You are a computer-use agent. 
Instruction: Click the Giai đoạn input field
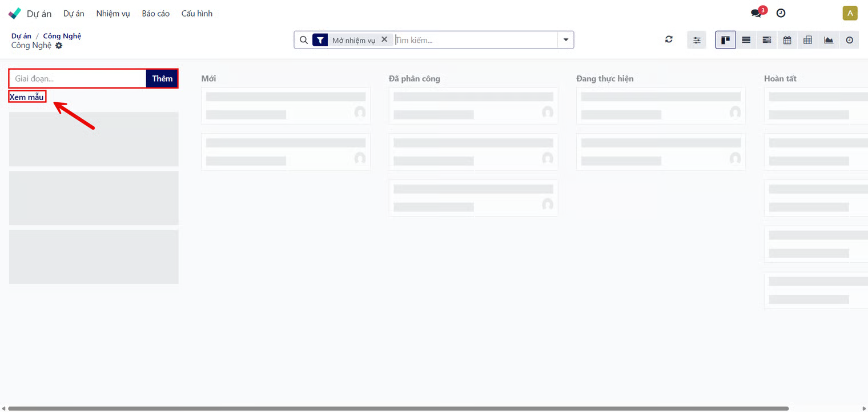[x=78, y=79]
